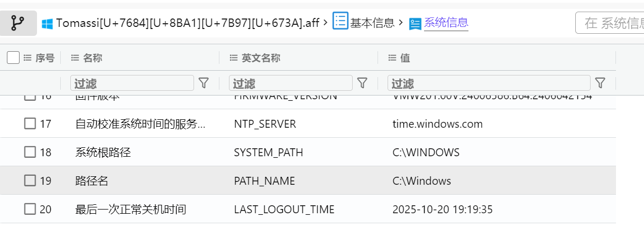Click the 值 column menu icon
The height and width of the screenshot is (228, 644).
[392, 58]
